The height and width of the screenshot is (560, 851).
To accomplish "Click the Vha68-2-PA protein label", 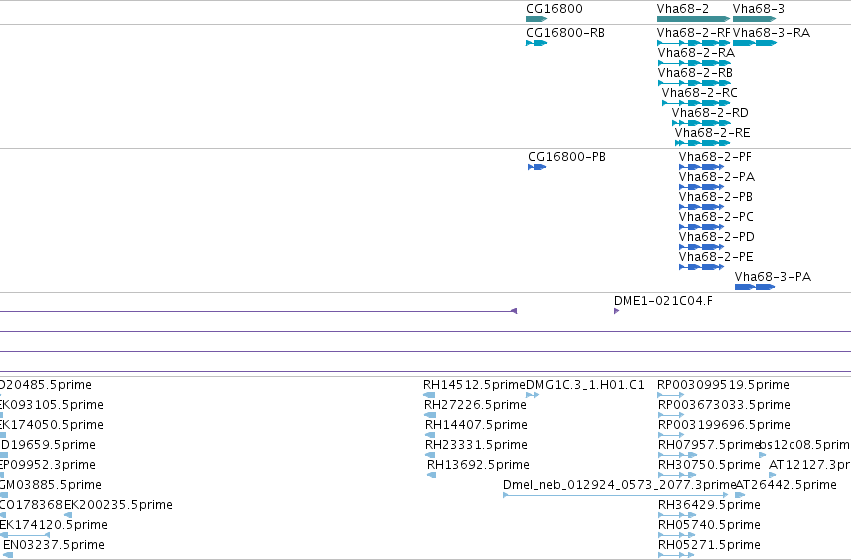I will pyautogui.click(x=716, y=177).
